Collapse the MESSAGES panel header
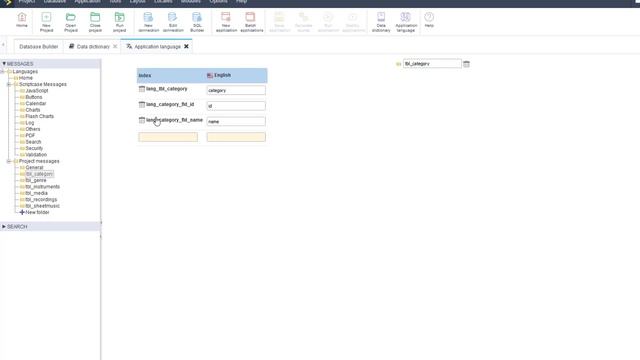640x360 pixels. tap(50, 64)
